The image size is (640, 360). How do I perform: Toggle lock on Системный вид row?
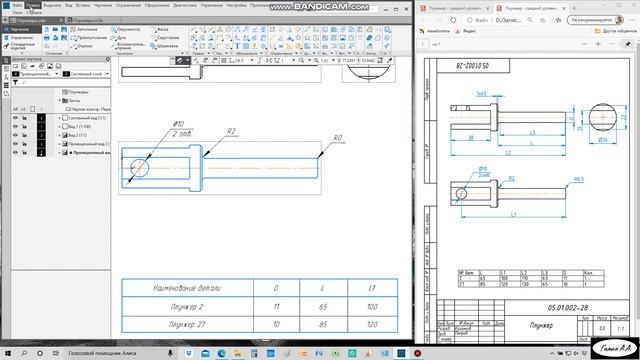tap(24, 118)
